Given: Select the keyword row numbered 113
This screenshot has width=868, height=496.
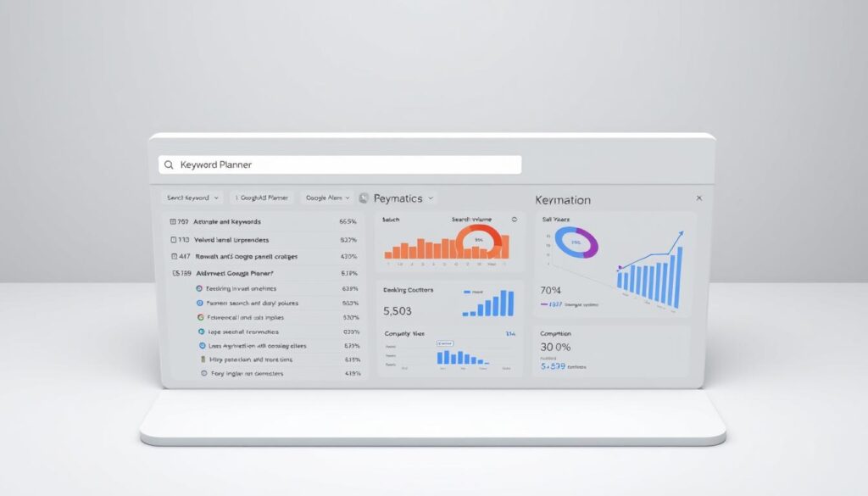Looking at the screenshot, I should pos(264,240).
